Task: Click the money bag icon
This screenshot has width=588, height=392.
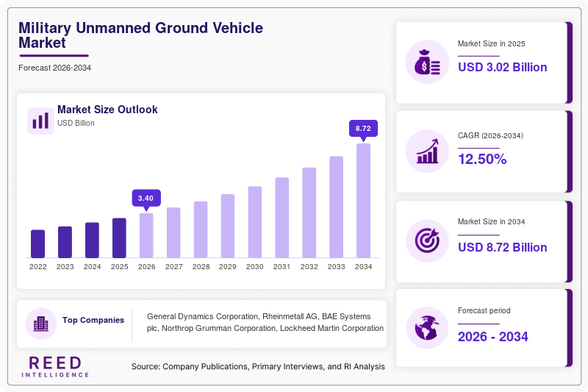Action: point(427,62)
